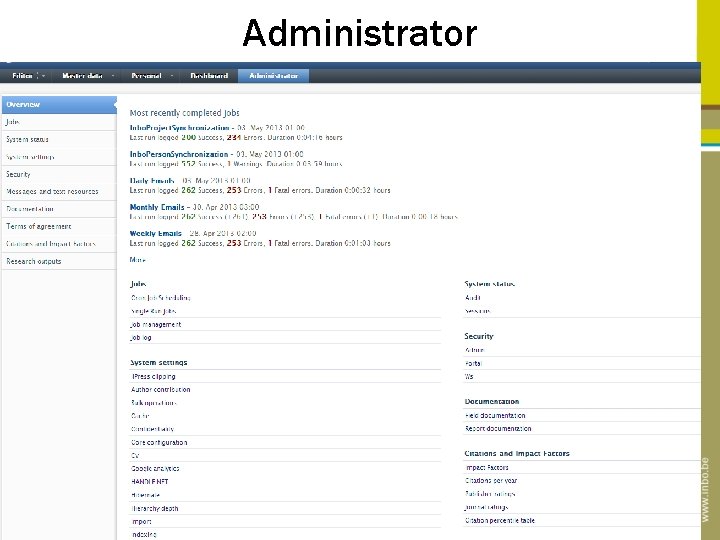Open the Monthly Emails job link

click(x=157, y=207)
